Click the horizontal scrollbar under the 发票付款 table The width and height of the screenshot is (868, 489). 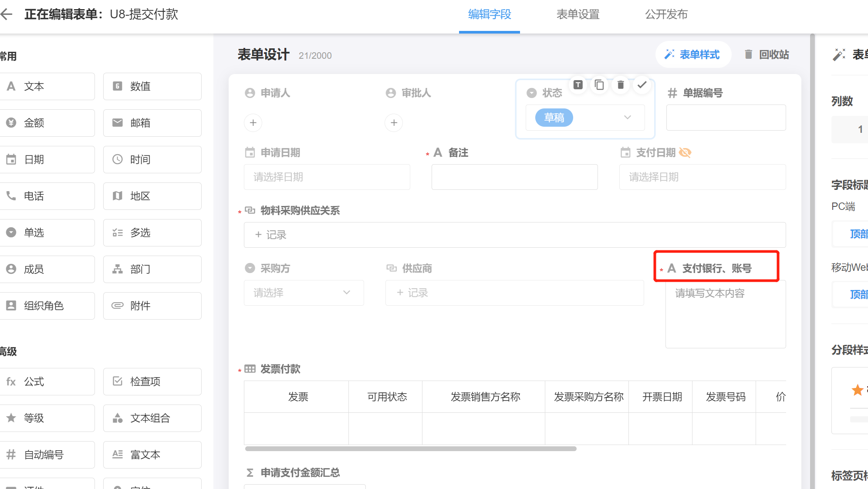[409, 449]
